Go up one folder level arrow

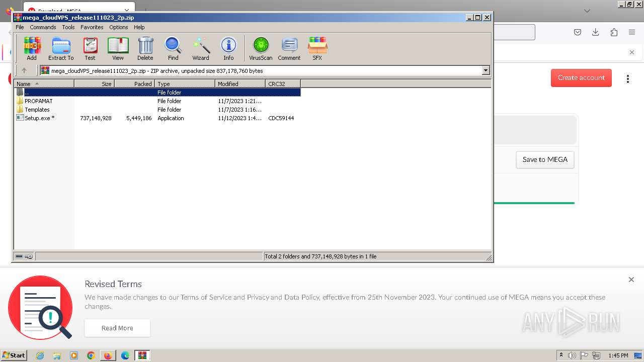tap(24, 71)
